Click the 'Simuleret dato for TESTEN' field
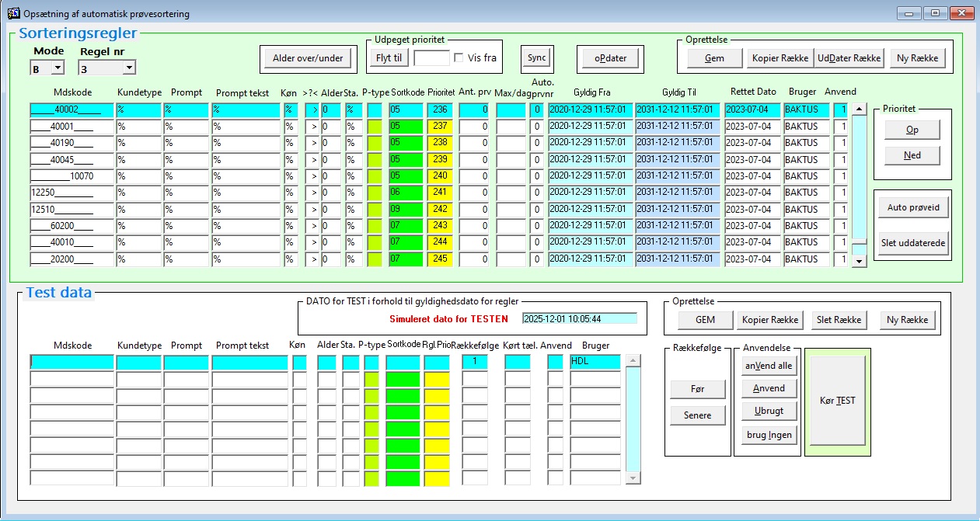The image size is (980, 521). [x=579, y=318]
